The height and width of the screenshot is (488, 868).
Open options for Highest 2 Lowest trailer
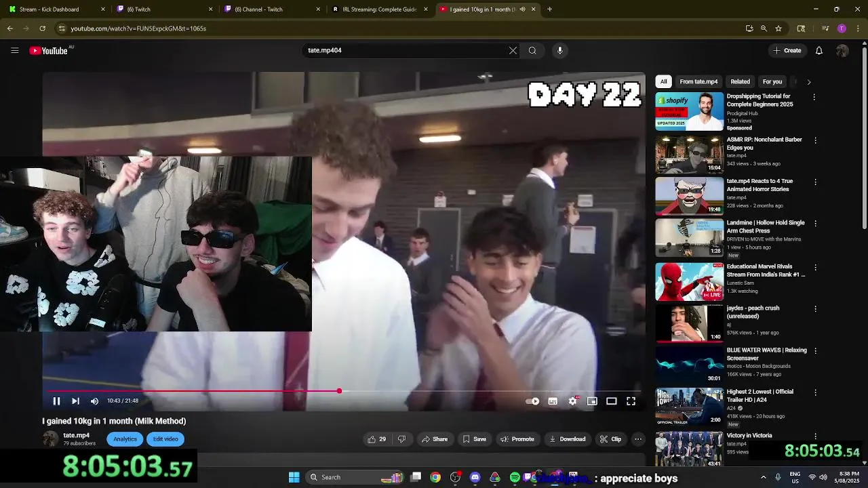coord(815,393)
